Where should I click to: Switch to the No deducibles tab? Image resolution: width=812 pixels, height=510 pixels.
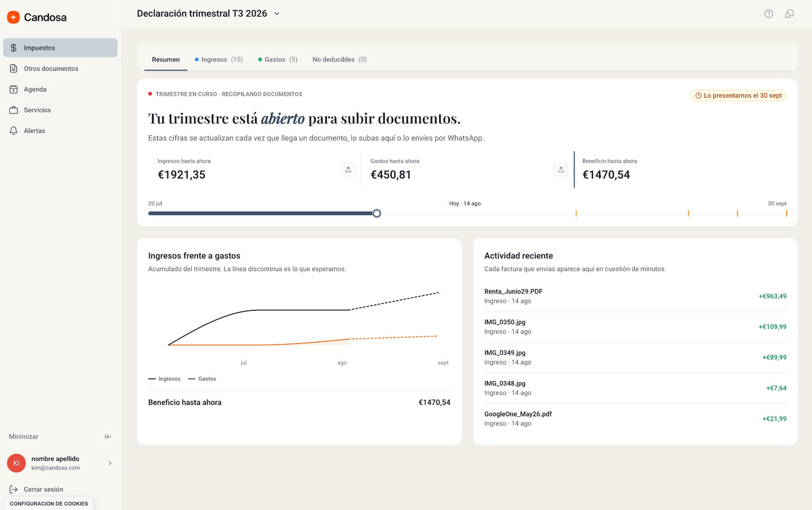340,59
